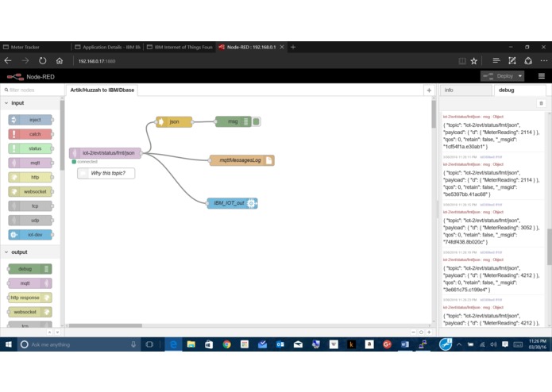This screenshot has height=392, width=552.
Task: Select the json node on canvas
Action: coord(174,121)
